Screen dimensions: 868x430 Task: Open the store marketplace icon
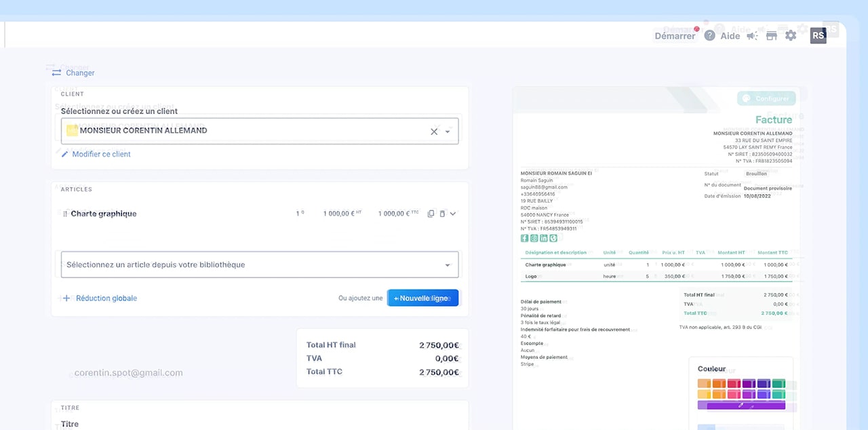click(x=771, y=36)
